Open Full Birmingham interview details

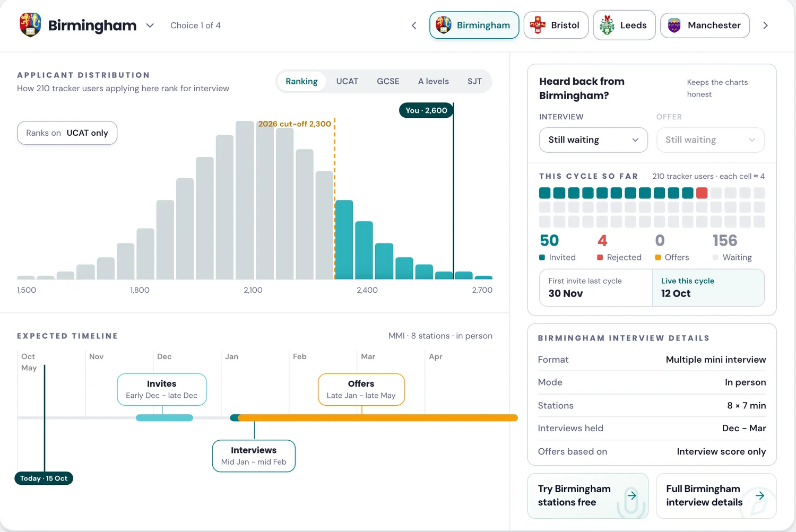716,495
